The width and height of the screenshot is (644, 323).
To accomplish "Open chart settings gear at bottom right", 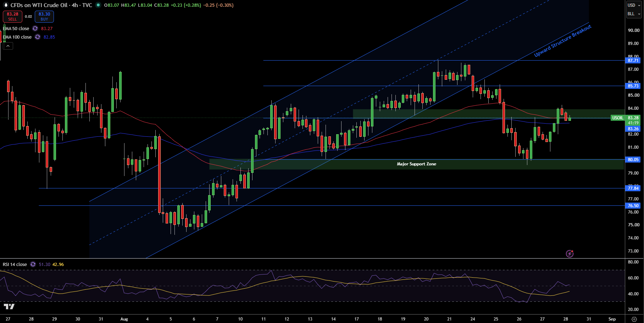I will pos(634,319).
